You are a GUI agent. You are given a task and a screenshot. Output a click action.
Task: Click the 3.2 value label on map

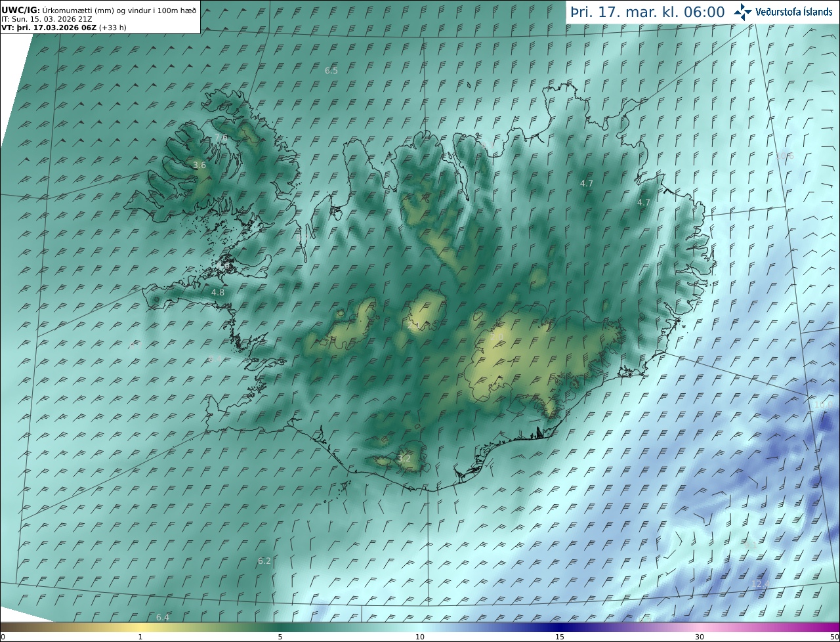(x=404, y=458)
